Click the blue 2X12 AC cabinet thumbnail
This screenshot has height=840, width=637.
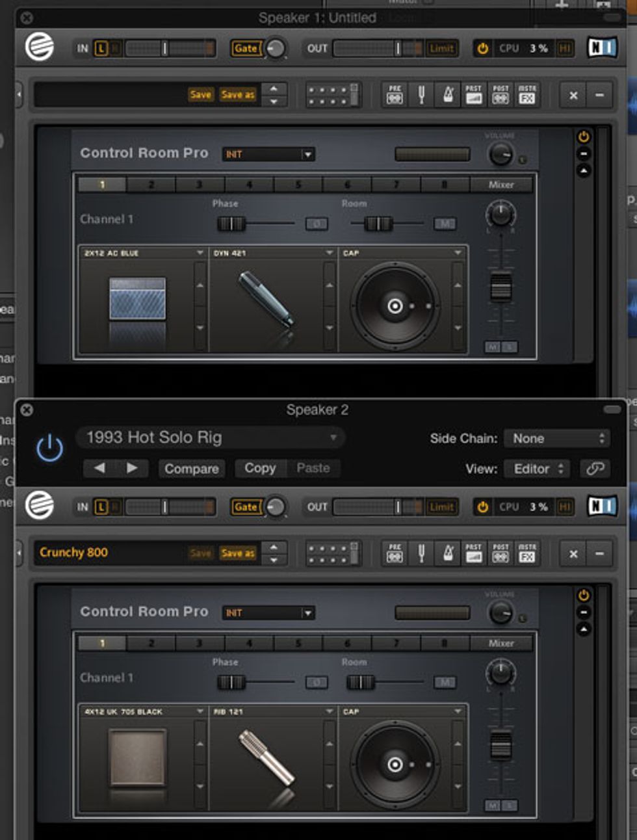[137, 298]
